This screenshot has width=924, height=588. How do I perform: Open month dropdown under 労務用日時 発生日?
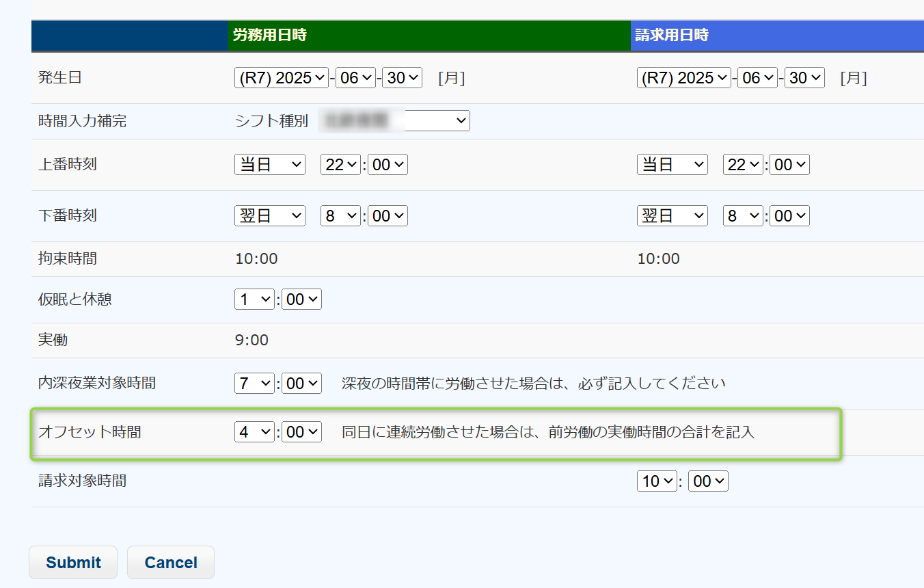click(x=355, y=78)
